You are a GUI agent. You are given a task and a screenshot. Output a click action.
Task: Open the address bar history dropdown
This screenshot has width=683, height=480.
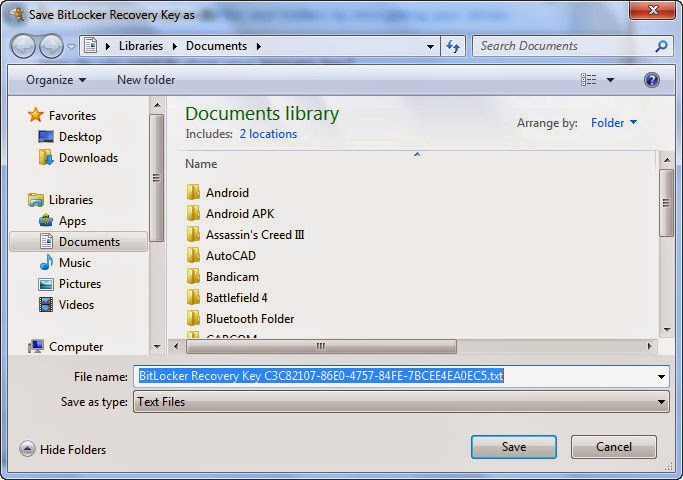coord(430,47)
